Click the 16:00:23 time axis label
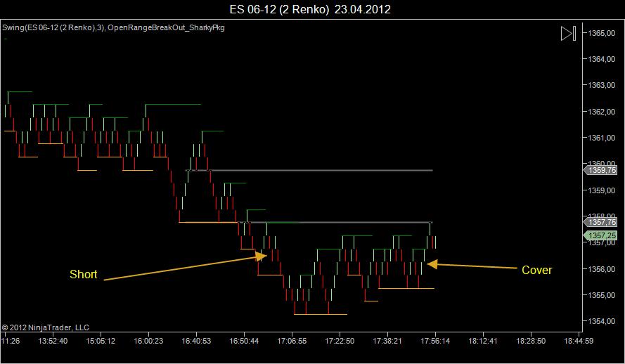This screenshot has height=364, width=625. 148,341
